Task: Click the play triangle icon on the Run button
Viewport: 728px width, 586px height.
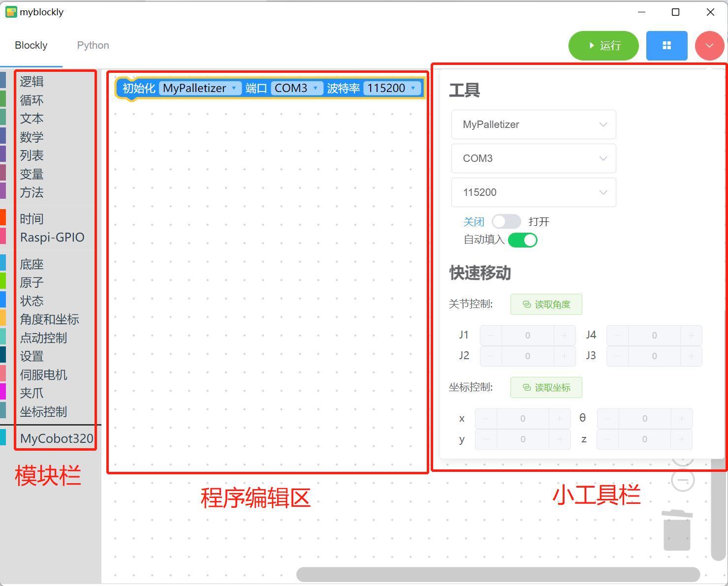Action: point(591,45)
